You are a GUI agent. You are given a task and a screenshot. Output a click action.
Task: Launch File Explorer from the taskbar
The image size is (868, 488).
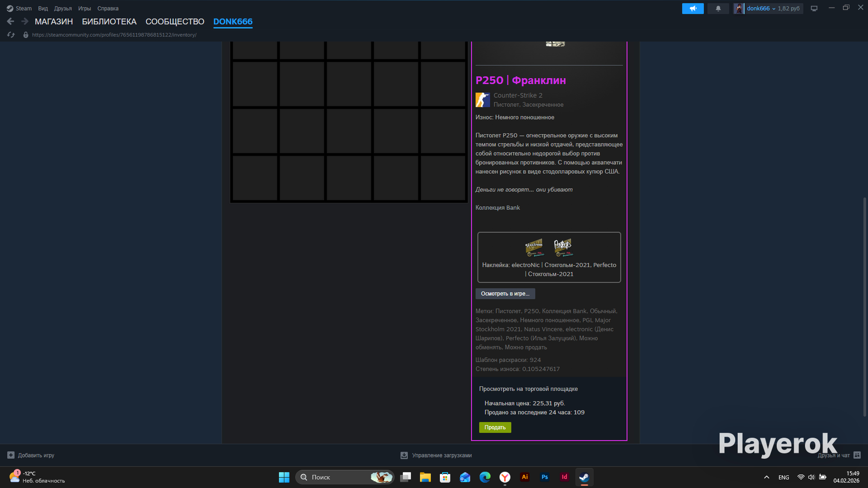click(425, 477)
